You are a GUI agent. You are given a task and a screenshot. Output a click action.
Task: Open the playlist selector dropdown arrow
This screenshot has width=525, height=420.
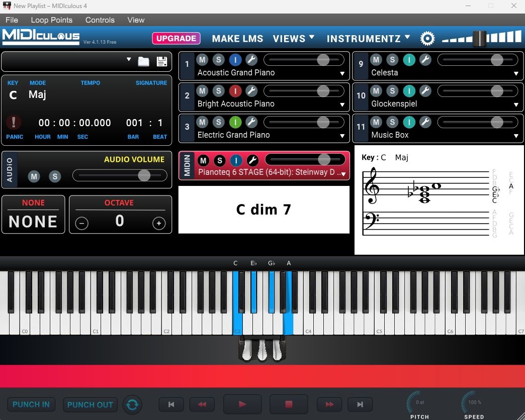[x=129, y=59]
